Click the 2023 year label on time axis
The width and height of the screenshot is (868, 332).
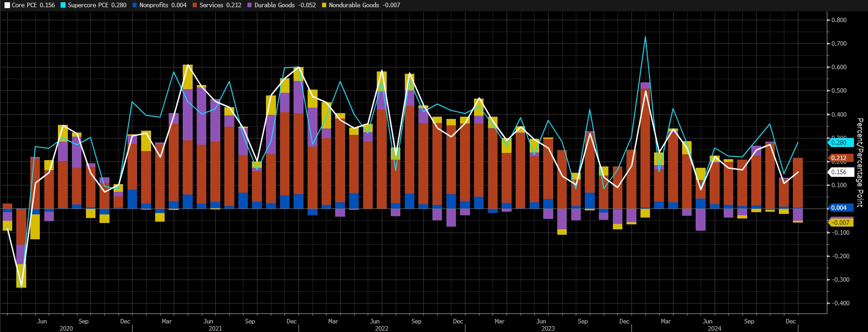548,328
